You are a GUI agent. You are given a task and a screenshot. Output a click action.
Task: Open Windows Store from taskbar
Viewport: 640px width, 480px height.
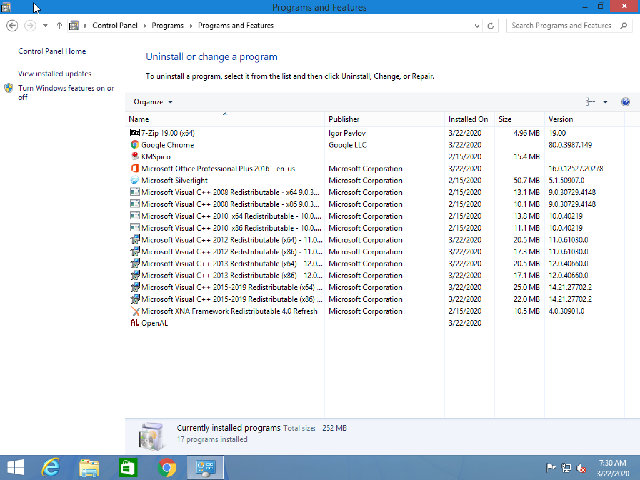[x=128, y=468]
